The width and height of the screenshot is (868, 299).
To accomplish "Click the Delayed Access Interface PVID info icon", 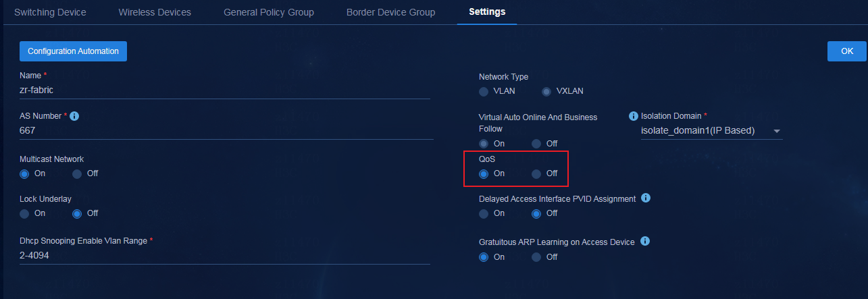I will click(x=645, y=198).
